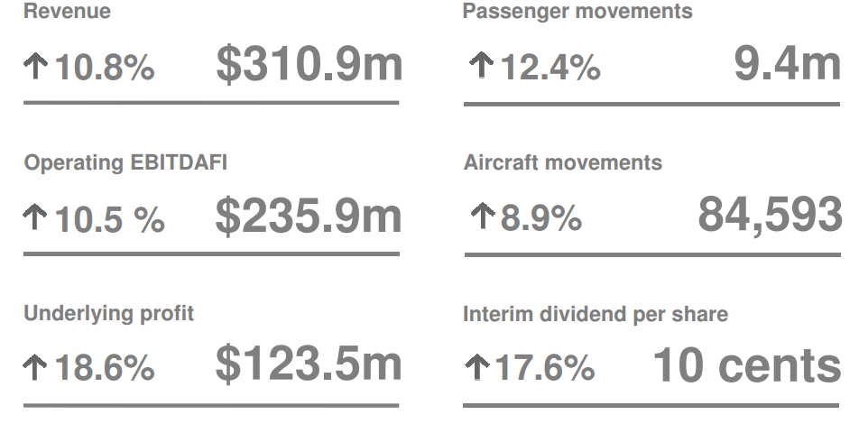Select the $123.5m profit figure
Screen dimensions: 868x424
(x=309, y=364)
